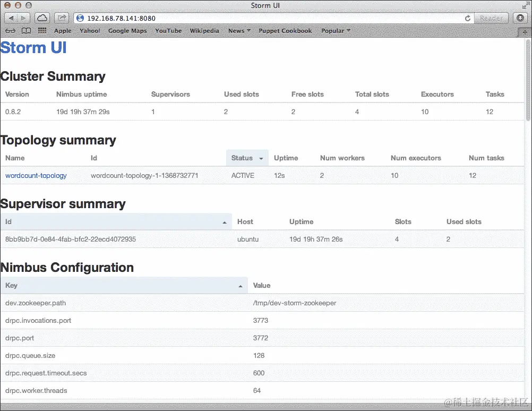Click the Share toolbar button
The height and width of the screenshot is (411, 532).
[62, 18]
